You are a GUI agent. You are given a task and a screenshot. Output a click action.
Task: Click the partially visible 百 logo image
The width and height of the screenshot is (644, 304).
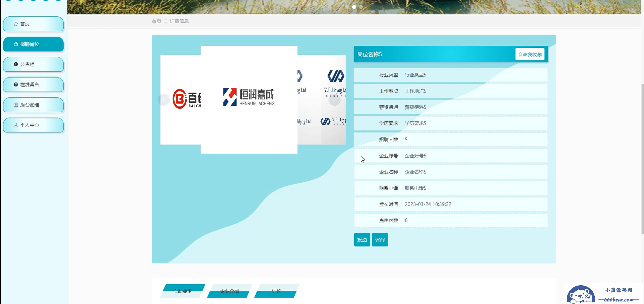[180, 100]
